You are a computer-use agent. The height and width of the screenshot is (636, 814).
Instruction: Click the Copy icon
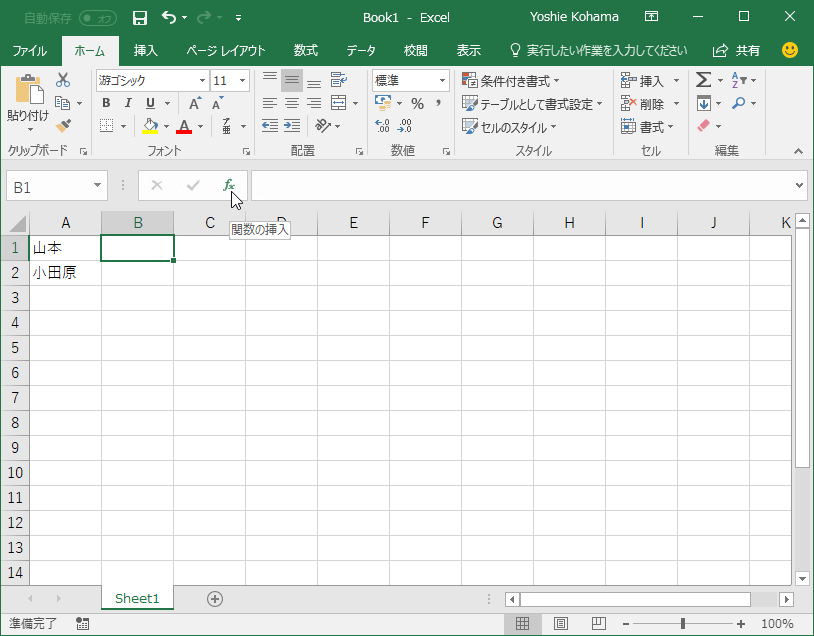63,103
